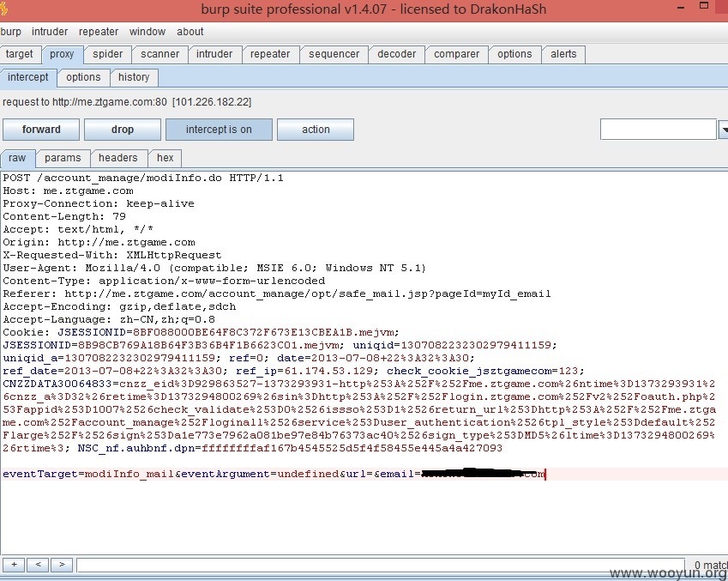Open the scanner tab
The height and width of the screenshot is (581, 728).
159,54
